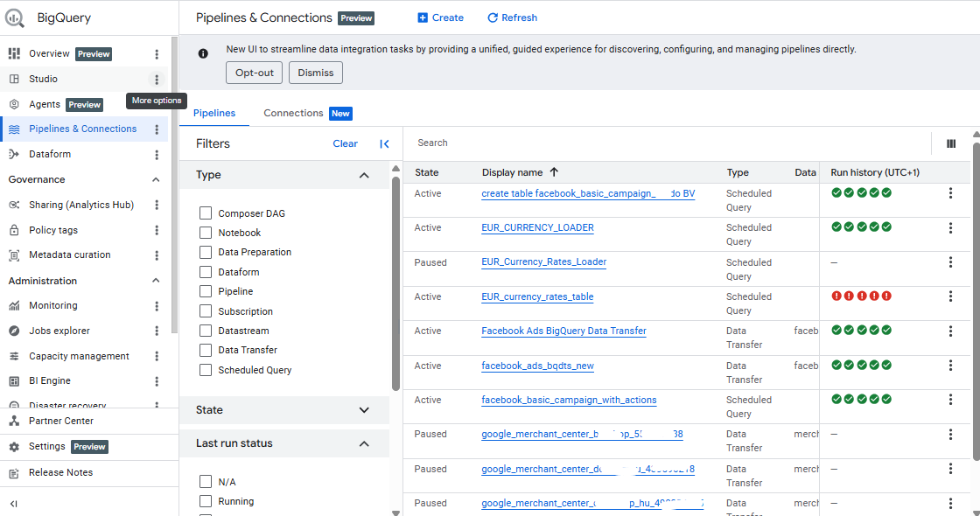Check the Dataform type filter
The height and width of the screenshot is (516, 980).
[206, 272]
